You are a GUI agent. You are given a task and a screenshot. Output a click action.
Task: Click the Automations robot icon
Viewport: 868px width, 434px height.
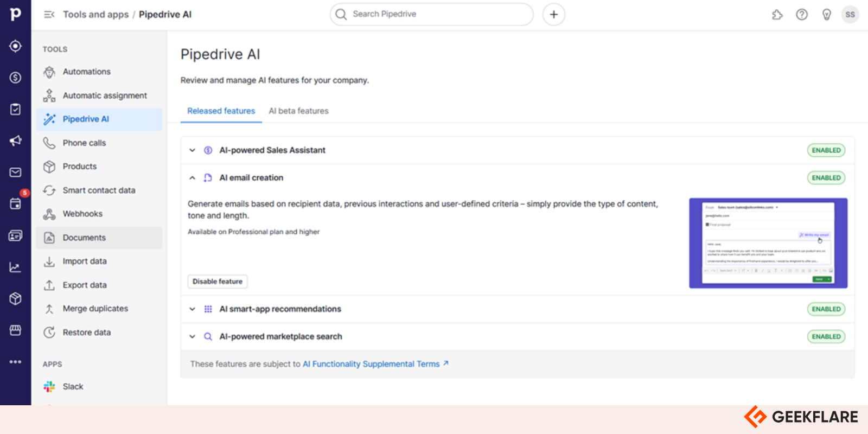(x=49, y=72)
